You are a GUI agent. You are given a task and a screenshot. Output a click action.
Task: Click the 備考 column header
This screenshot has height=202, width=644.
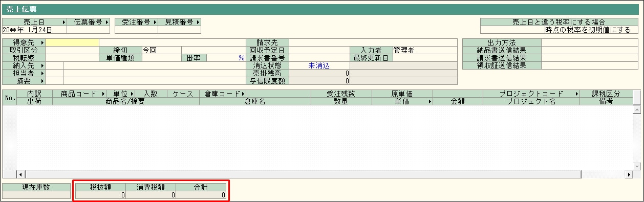[x=606, y=101]
